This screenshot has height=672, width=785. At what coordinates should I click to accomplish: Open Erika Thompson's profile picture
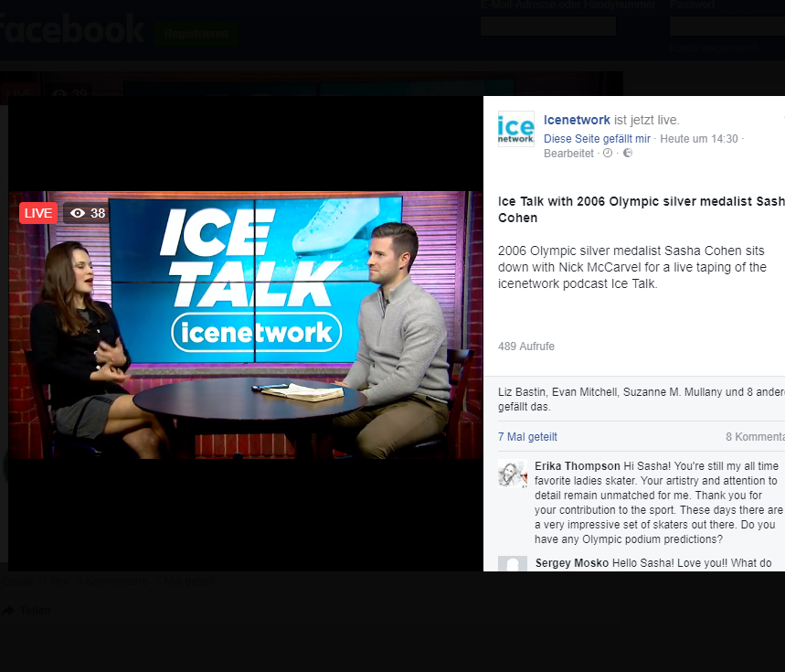(513, 474)
